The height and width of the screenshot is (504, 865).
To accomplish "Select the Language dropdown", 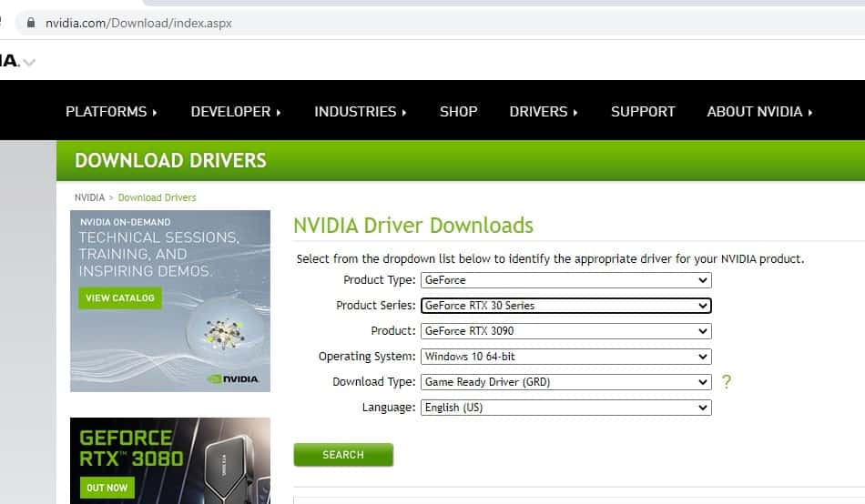I will click(x=565, y=408).
